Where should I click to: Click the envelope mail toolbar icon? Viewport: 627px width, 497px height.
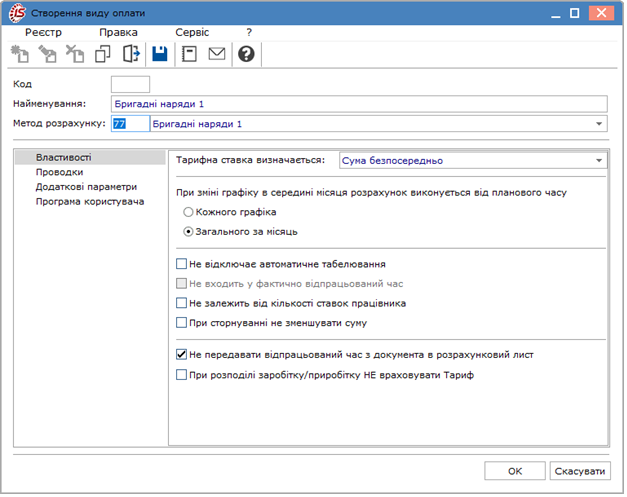point(217,54)
